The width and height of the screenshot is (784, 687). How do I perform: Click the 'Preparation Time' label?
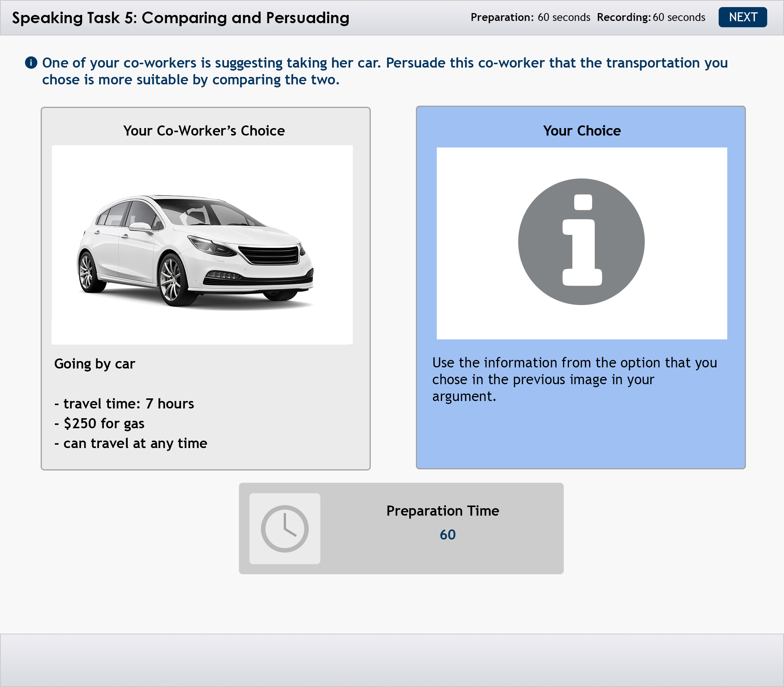pyautogui.click(x=442, y=511)
